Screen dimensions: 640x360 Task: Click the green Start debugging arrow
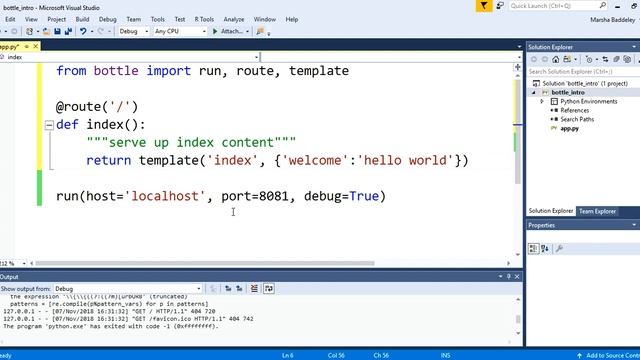coord(215,31)
